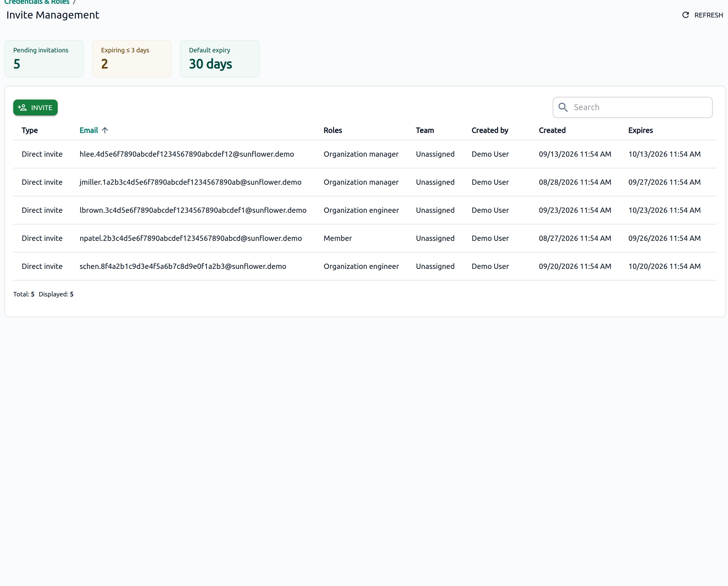Image resolution: width=728 pixels, height=586 pixels.
Task: Open the Default expiry 30 days card
Action: (219, 59)
